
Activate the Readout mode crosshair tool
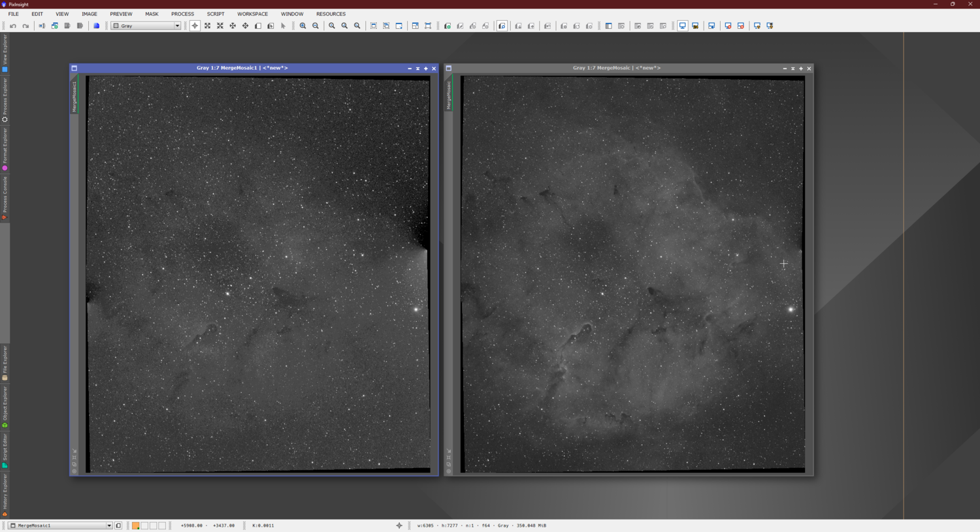pyautogui.click(x=195, y=26)
